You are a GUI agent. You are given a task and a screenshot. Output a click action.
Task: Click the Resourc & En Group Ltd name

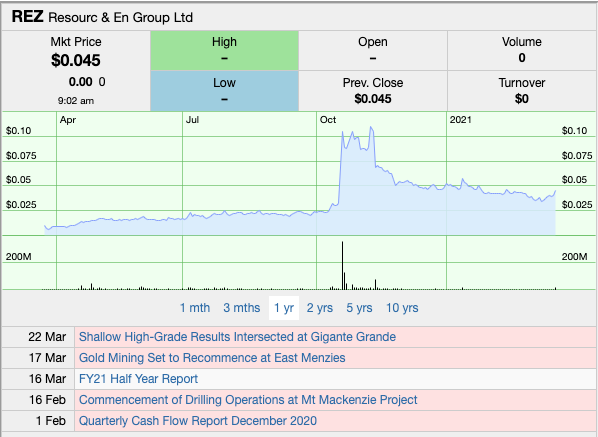[x=121, y=18]
